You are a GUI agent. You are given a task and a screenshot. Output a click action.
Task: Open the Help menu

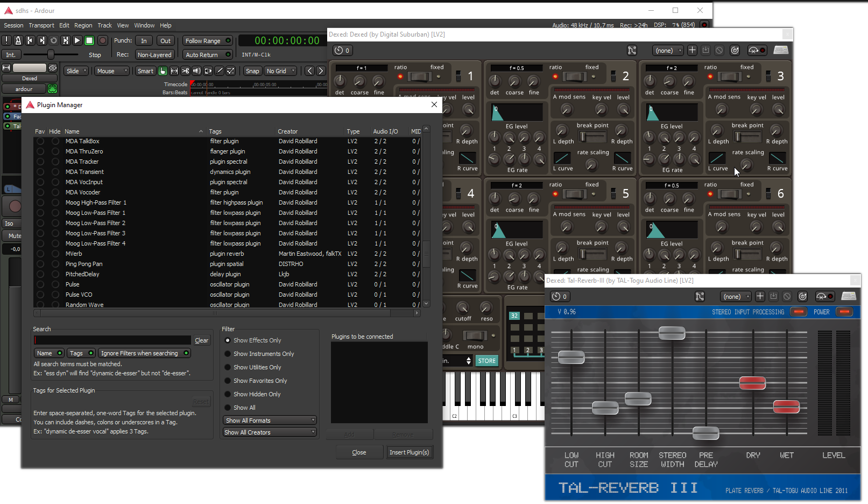pos(166,25)
